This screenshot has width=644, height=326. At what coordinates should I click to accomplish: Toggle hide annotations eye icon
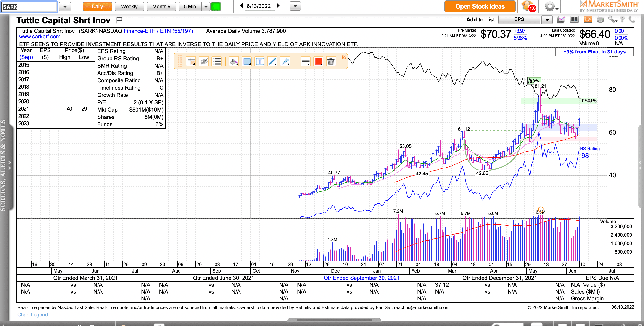coord(204,61)
